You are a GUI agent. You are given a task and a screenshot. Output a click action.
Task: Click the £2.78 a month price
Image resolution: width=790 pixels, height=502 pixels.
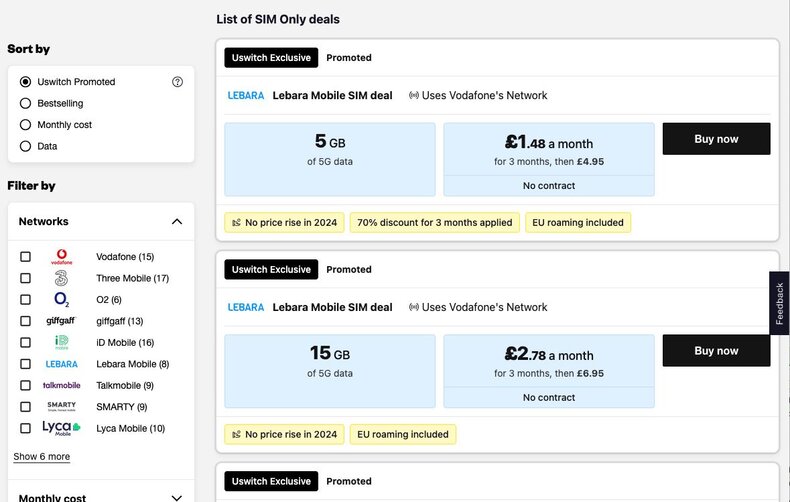tap(549, 354)
